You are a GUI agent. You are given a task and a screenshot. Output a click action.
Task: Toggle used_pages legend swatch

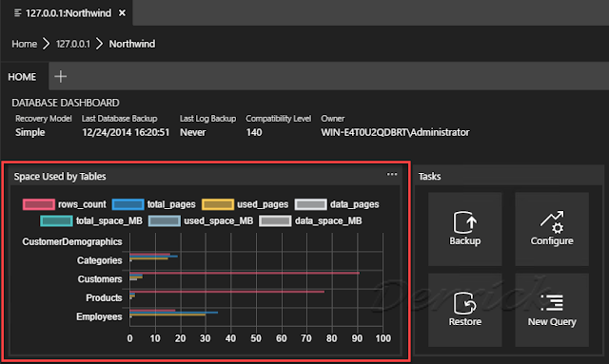[218, 204]
